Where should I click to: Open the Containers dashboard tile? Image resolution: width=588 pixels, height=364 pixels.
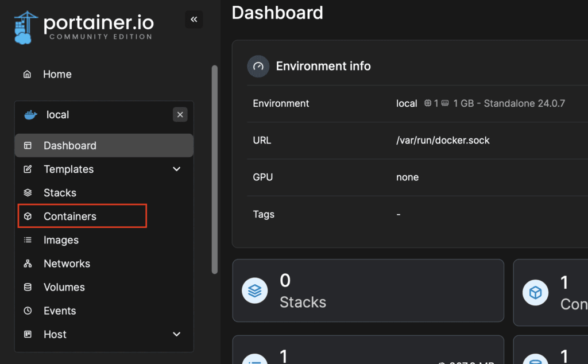click(x=551, y=292)
